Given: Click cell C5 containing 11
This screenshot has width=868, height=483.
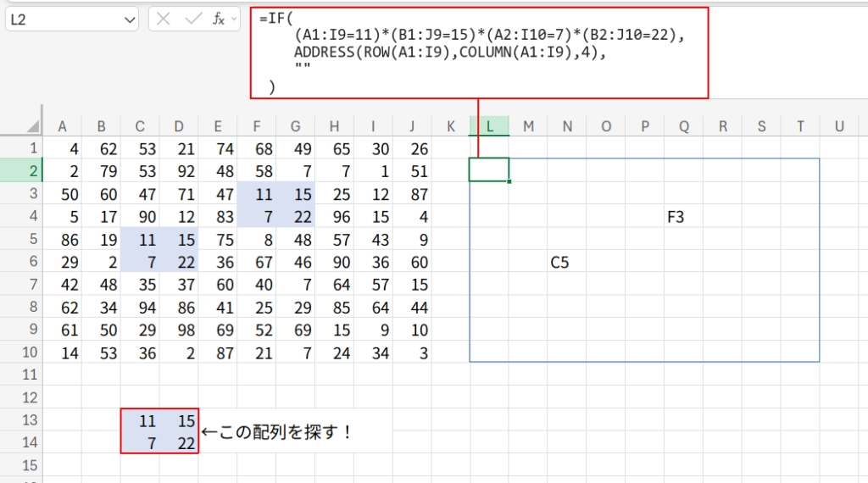Looking at the screenshot, I should [x=140, y=239].
